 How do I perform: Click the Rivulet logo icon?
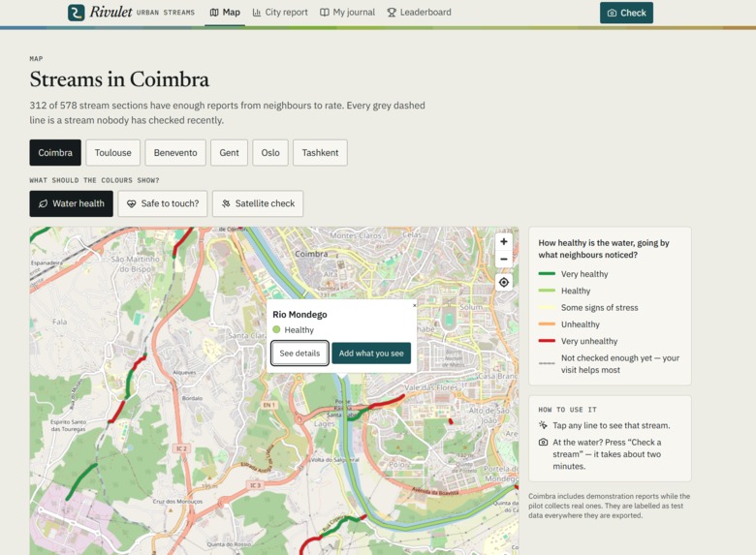click(x=77, y=13)
